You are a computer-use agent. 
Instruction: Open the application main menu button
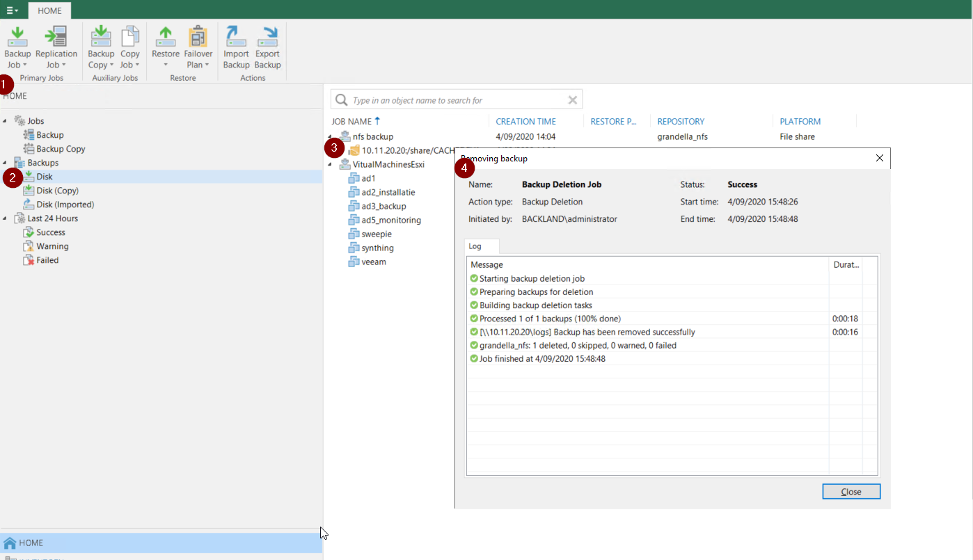pos(12,10)
